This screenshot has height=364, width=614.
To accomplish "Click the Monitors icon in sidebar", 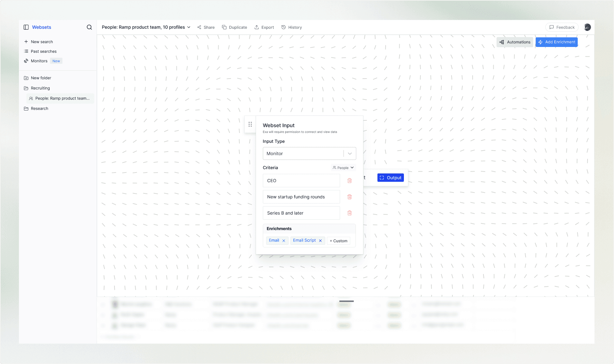I will pos(26,61).
